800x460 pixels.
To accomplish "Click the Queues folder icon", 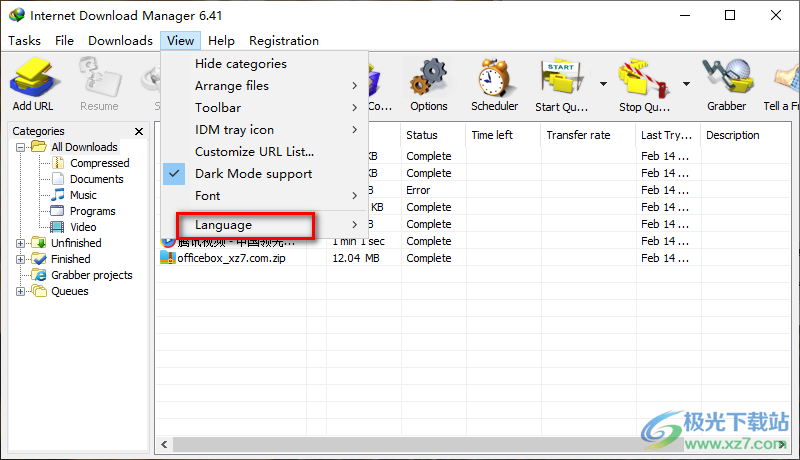I will pyautogui.click(x=39, y=291).
